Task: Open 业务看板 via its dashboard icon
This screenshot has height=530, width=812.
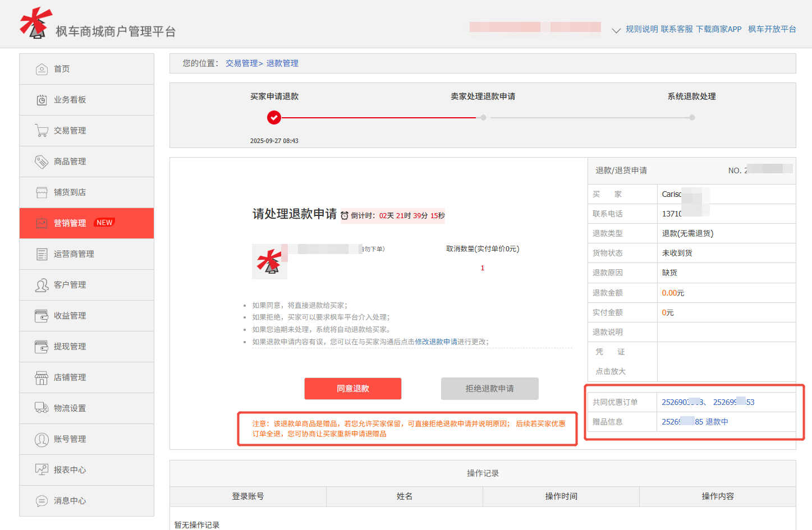Action: pyautogui.click(x=42, y=99)
